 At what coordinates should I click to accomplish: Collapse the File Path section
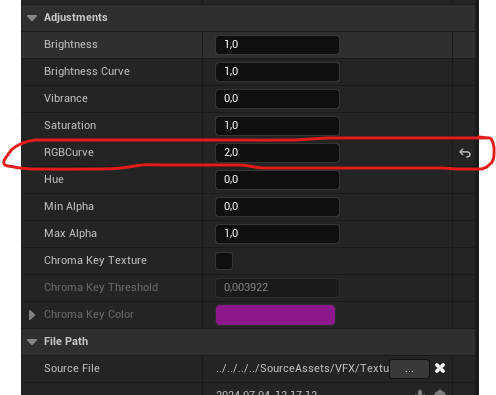coord(32,342)
